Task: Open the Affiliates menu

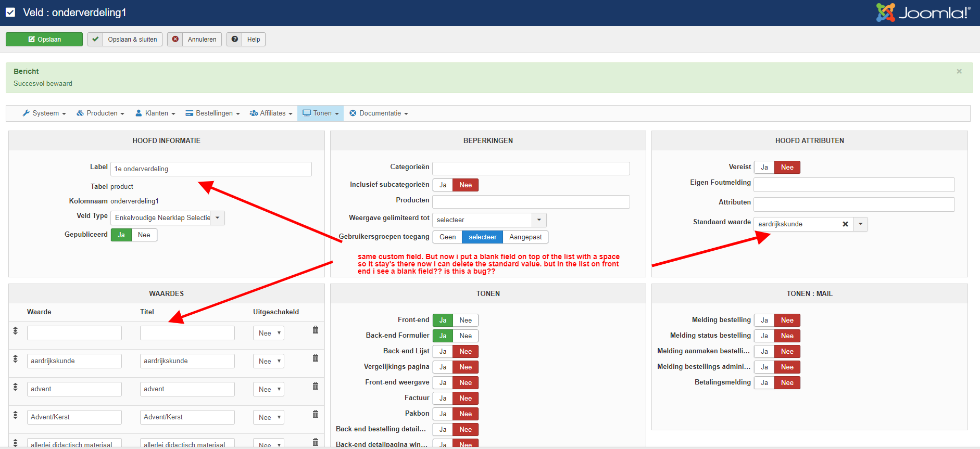Action: (x=271, y=113)
